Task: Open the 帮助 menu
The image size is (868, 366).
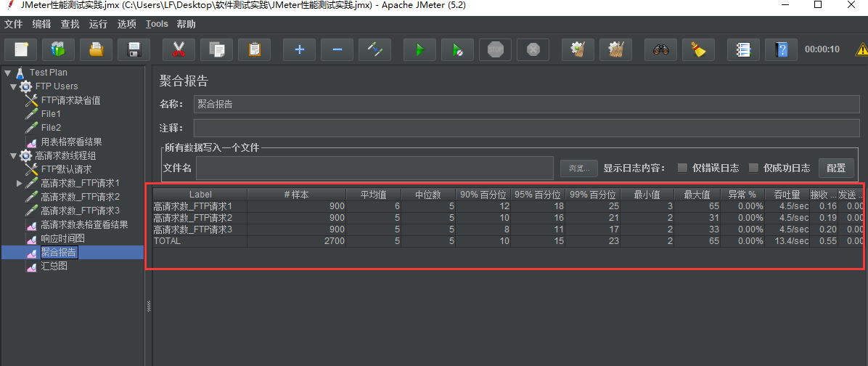Action: 186,25
